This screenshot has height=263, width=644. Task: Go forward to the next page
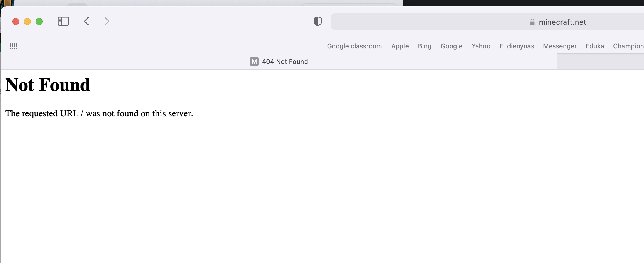[x=107, y=21]
